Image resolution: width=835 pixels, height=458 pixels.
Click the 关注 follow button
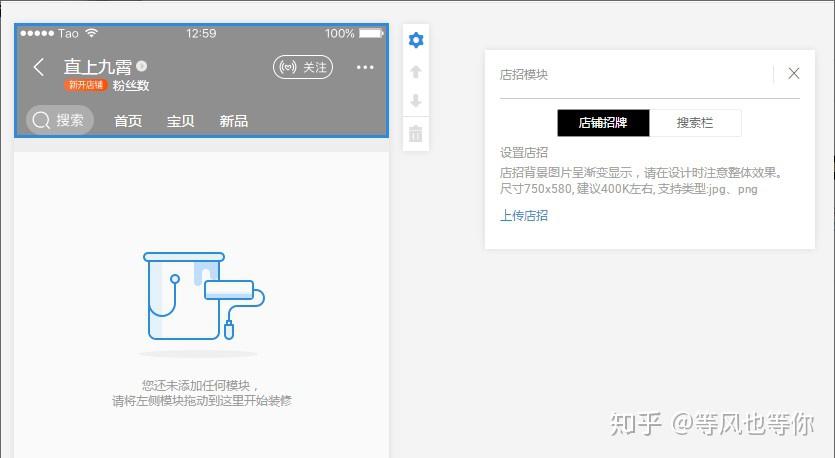click(x=302, y=67)
